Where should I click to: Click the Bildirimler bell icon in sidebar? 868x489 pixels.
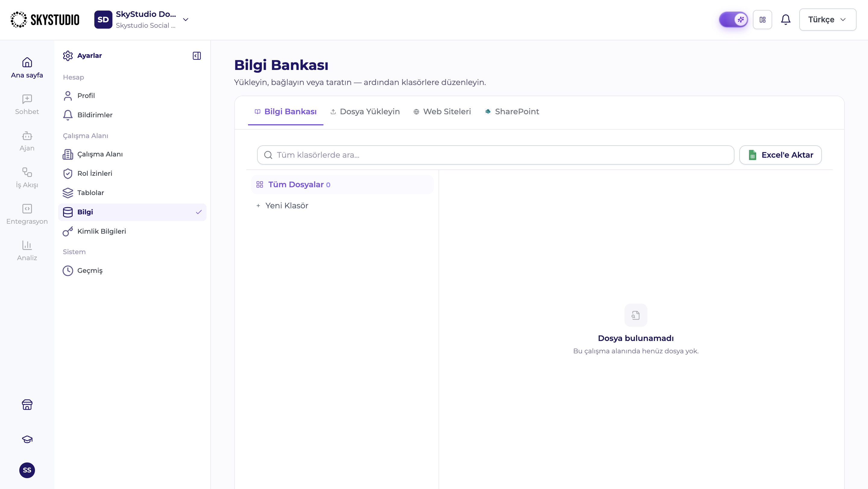point(68,115)
